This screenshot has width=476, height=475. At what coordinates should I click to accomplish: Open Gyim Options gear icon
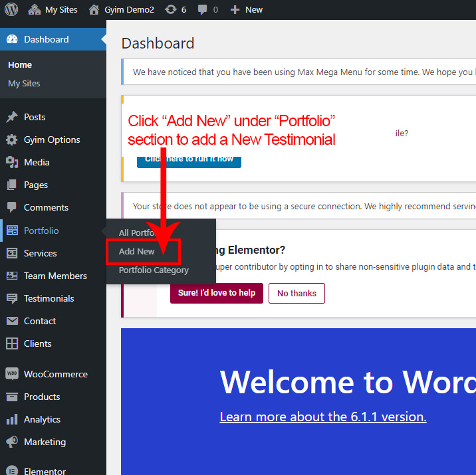(11, 140)
